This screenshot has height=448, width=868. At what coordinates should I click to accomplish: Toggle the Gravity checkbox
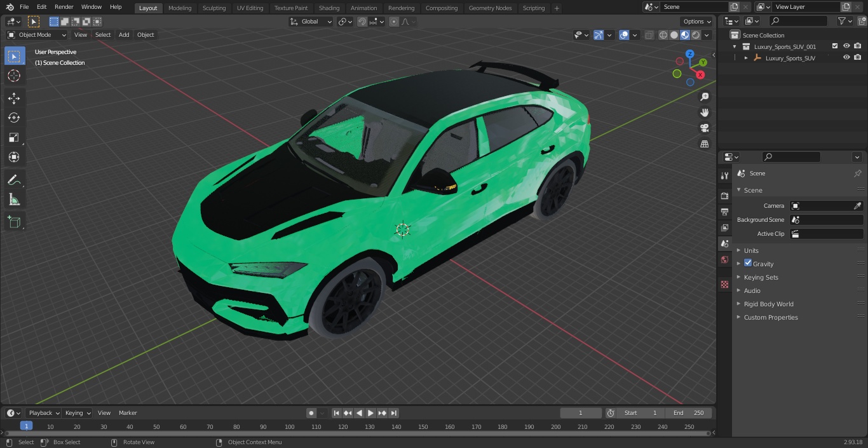[748, 263]
